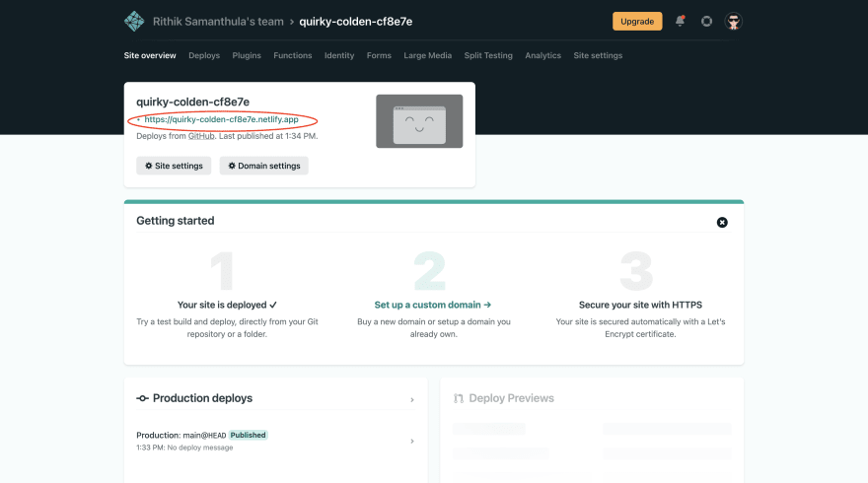Viewport: 868px width, 483px height.
Task: Open the Production main@HEAD deploy row chevron
Action: click(412, 441)
